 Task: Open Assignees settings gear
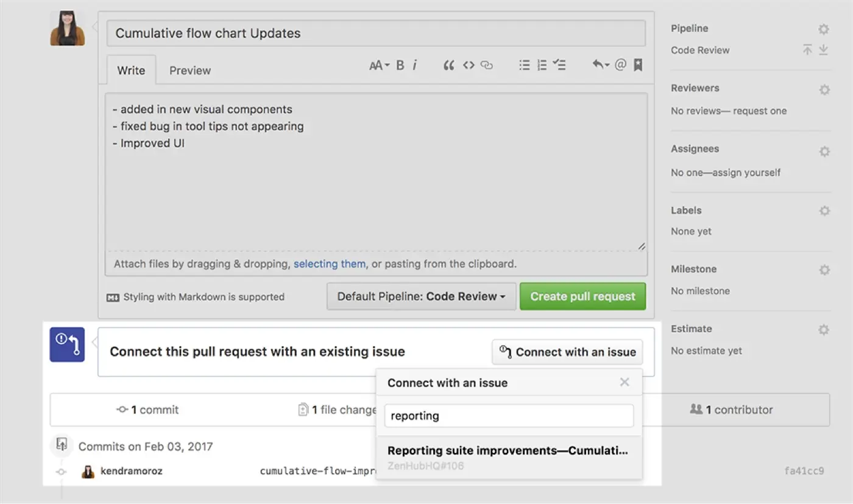pyautogui.click(x=824, y=152)
